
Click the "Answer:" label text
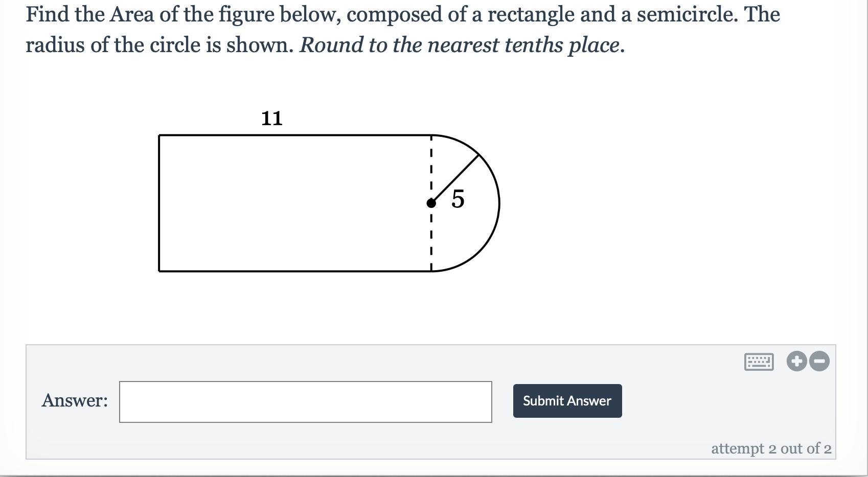(75, 400)
